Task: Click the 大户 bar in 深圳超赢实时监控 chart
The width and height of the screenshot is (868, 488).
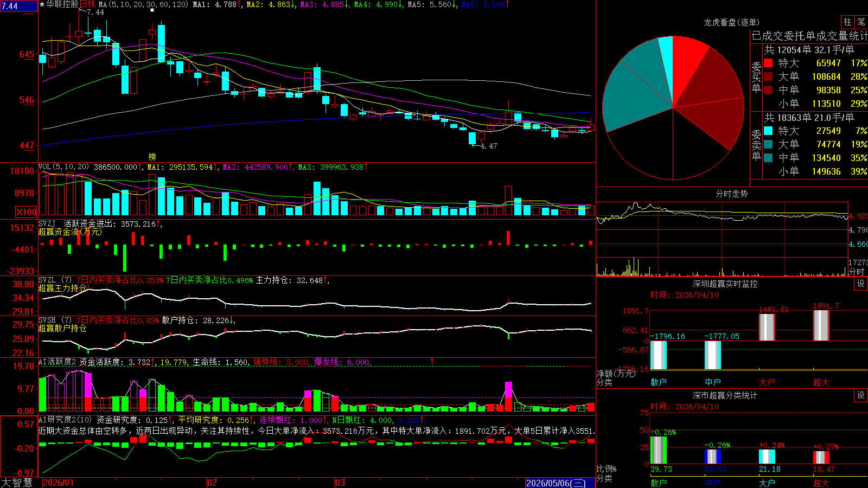Action: 767,327
